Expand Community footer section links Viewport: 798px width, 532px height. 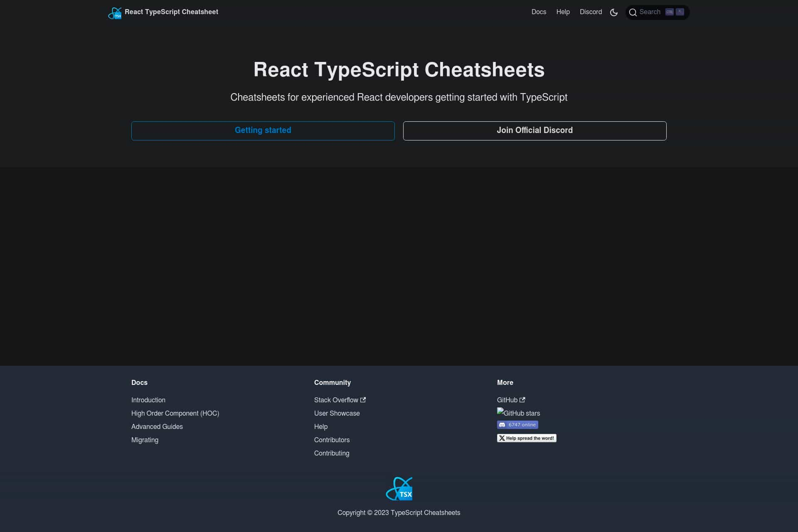(332, 382)
